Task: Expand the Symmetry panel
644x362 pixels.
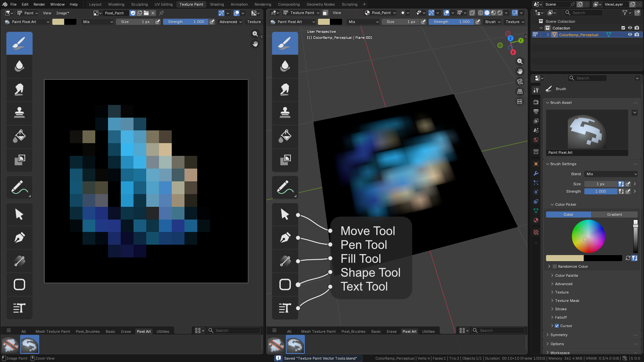Action: pos(559,335)
